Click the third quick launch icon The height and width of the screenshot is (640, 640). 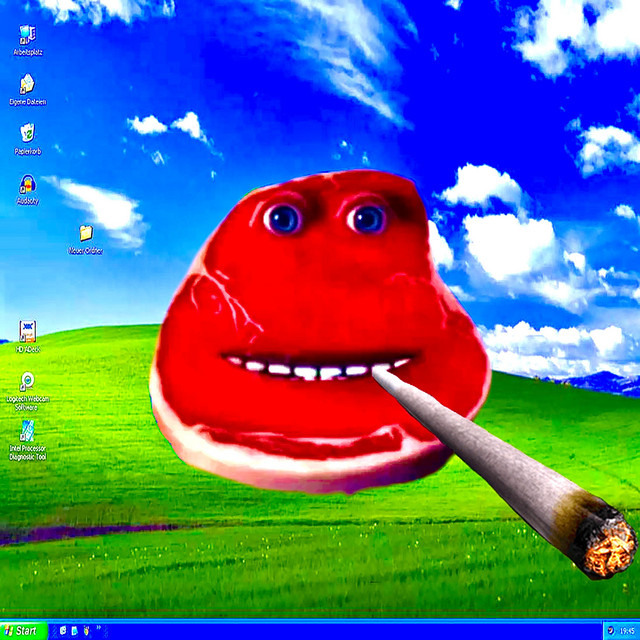[86, 631]
